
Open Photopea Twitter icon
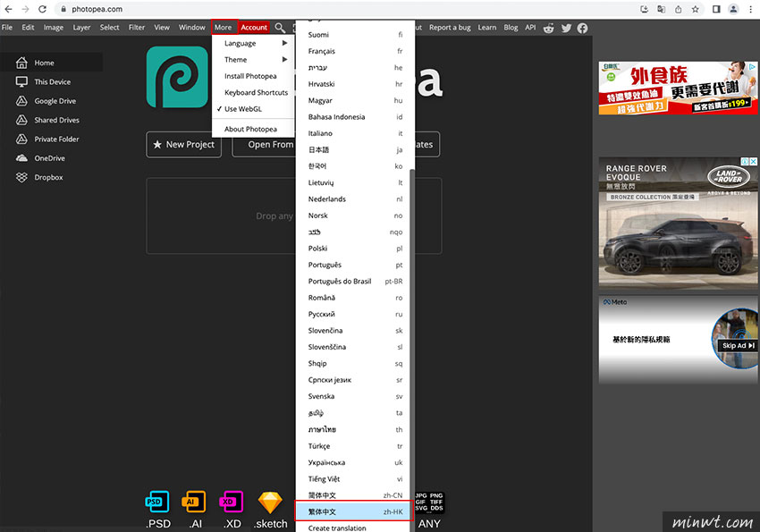point(566,28)
